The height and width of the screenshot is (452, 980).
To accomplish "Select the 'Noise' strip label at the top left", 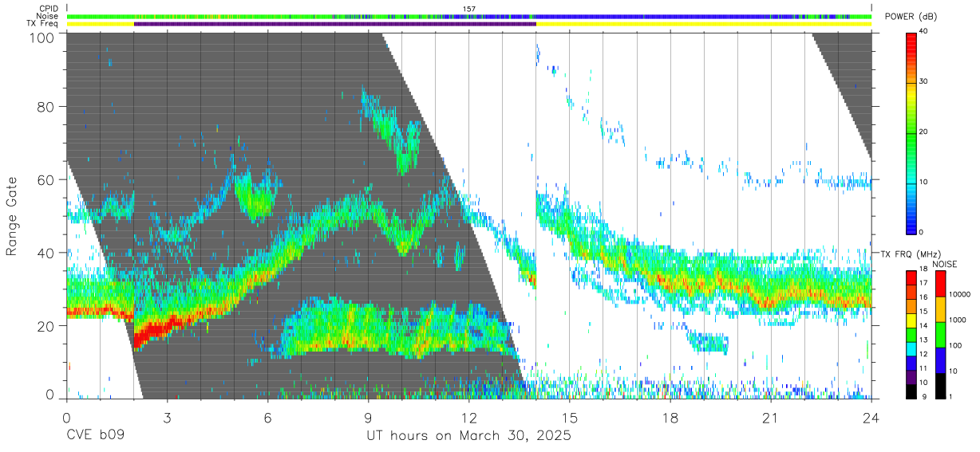I will tap(49, 16).
